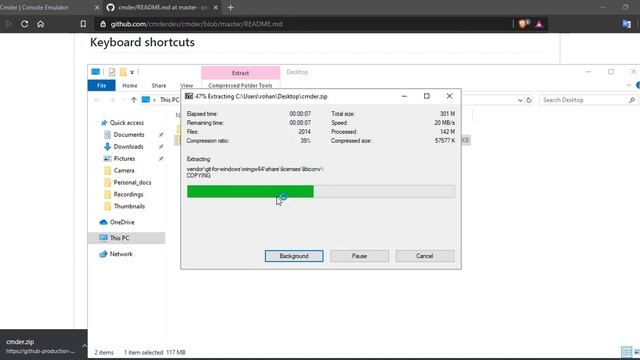Click the Brave rewards triangle icon
Image resolution: width=640 pixels, height=360 pixels.
[539, 24]
